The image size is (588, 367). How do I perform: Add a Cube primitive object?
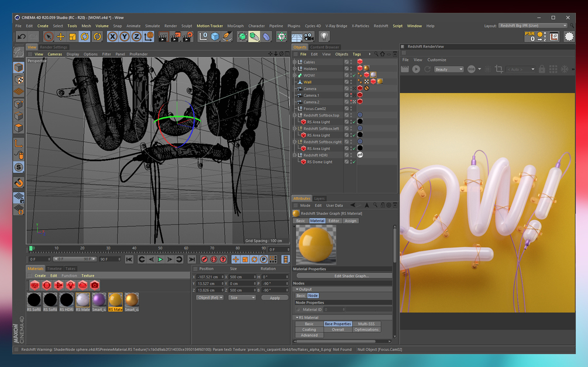(x=215, y=37)
